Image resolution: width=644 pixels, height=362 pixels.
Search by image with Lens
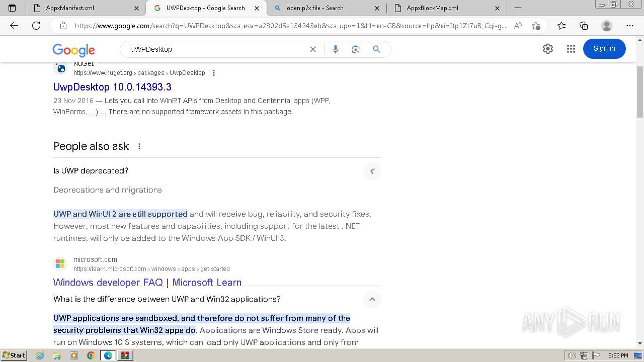click(356, 49)
